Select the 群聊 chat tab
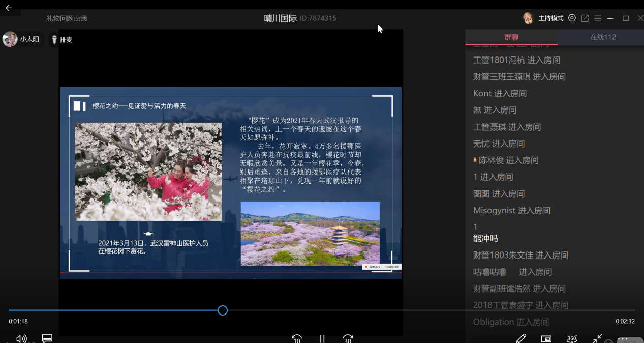The width and height of the screenshot is (644, 343). tap(511, 37)
